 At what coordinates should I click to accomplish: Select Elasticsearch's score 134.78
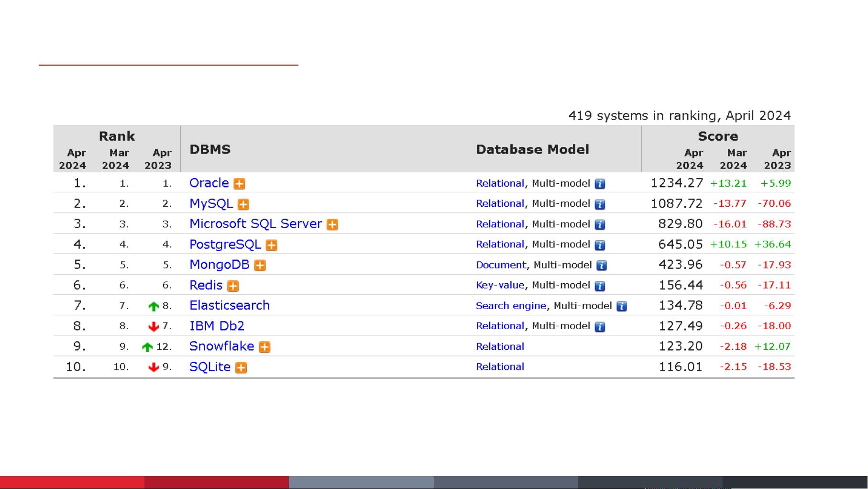tap(681, 305)
